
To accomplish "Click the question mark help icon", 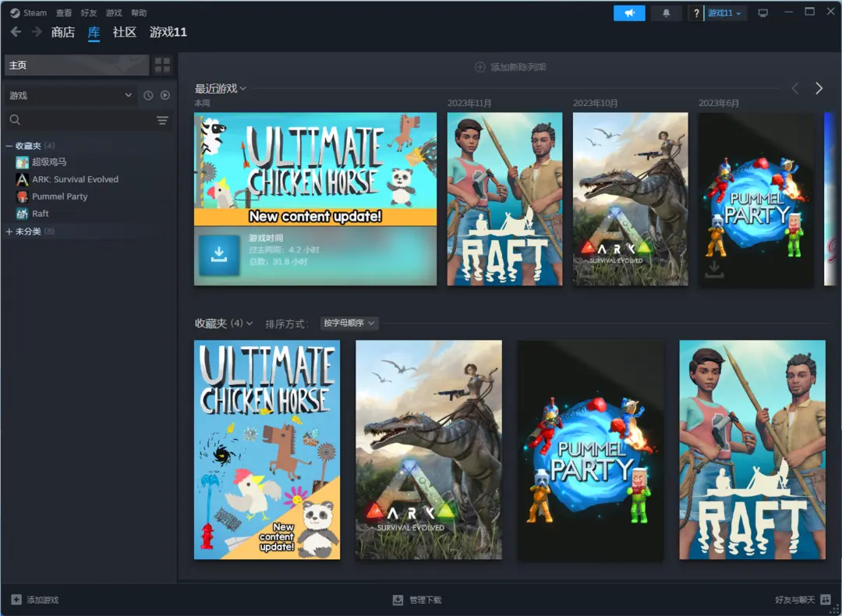I will tap(696, 13).
